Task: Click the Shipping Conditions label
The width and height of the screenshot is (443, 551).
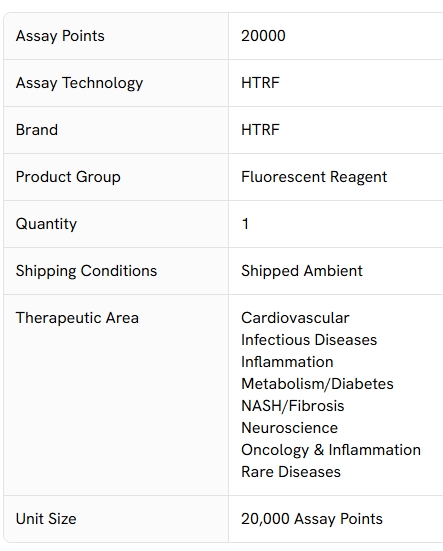Action: coord(86,271)
